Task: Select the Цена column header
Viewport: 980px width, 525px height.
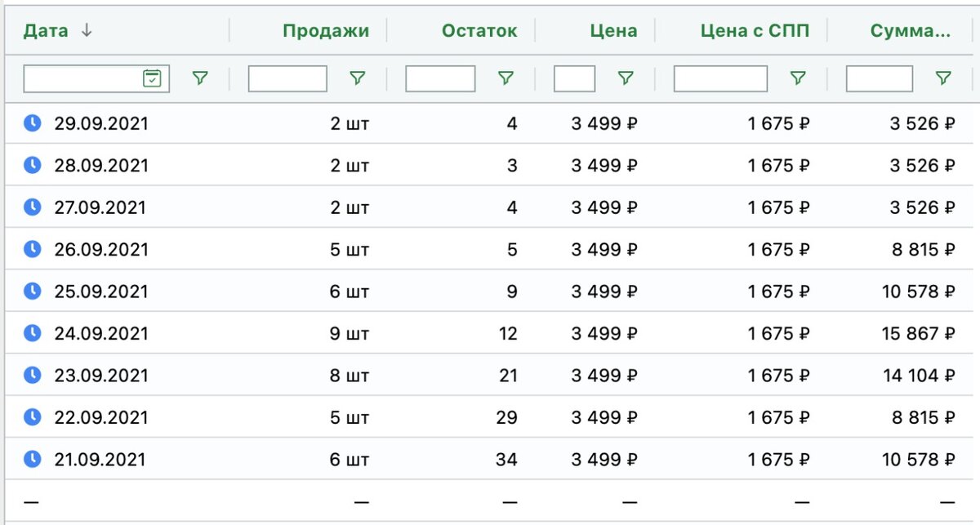Action: [x=615, y=30]
